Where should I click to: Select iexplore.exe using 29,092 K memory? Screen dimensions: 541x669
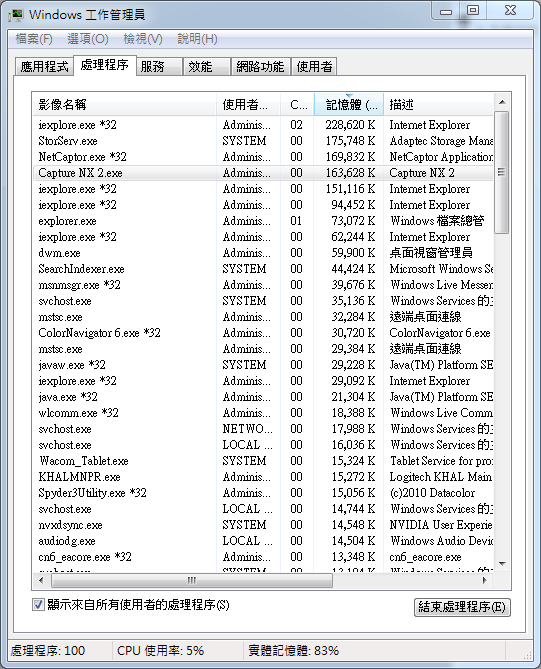click(263, 381)
